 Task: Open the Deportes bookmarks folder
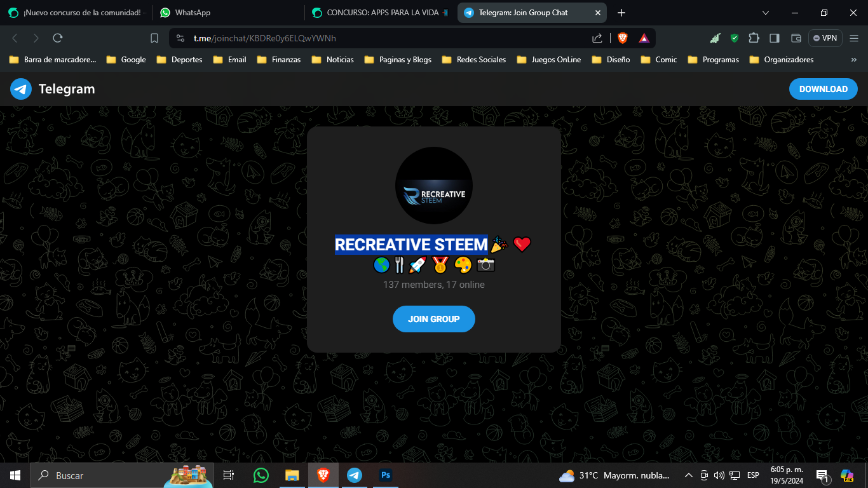tap(180, 60)
